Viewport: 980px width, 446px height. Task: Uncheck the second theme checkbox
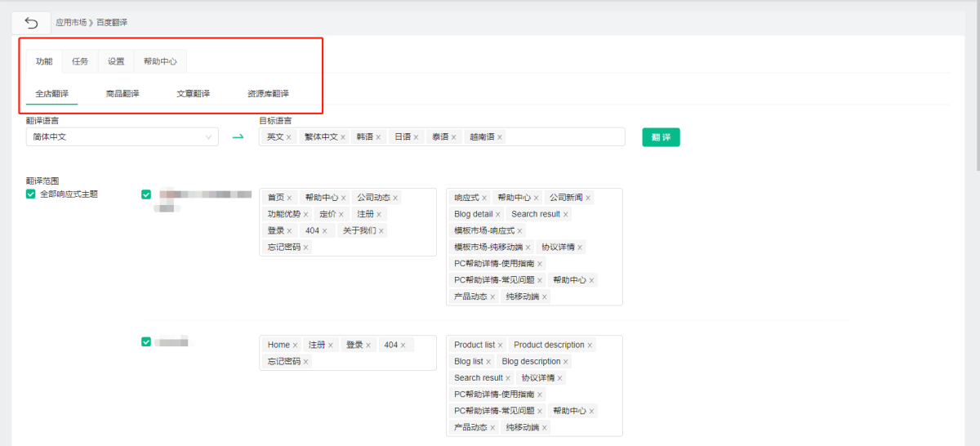coord(146,342)
